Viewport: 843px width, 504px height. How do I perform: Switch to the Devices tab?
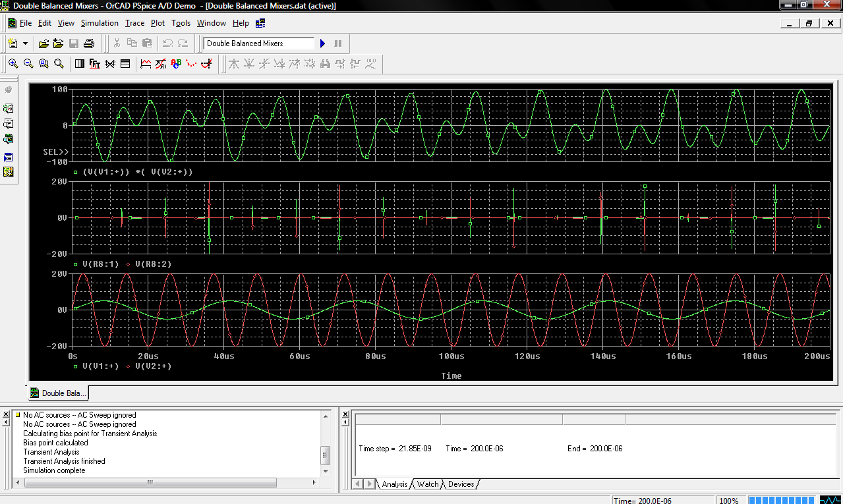pos(461,484)
